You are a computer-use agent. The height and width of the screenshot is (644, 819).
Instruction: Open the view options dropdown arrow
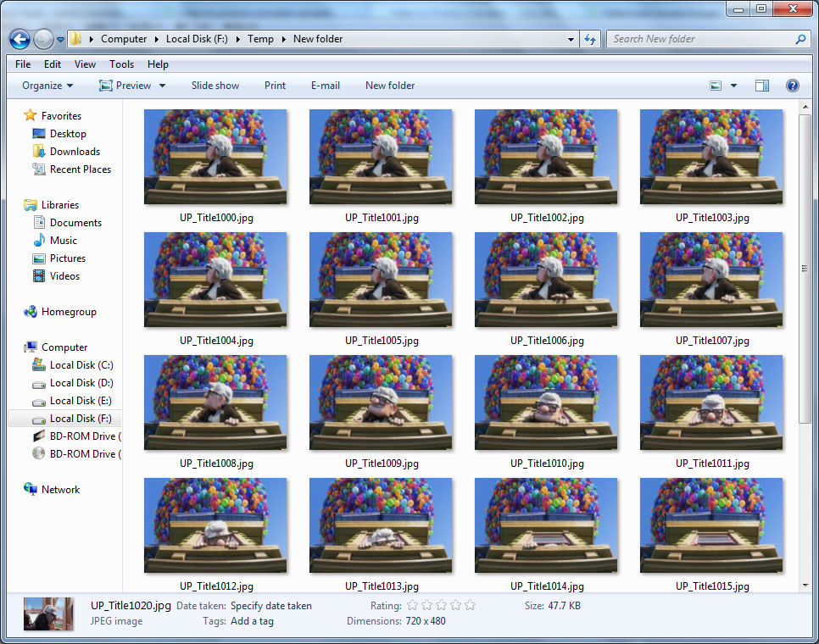point(733,86)
